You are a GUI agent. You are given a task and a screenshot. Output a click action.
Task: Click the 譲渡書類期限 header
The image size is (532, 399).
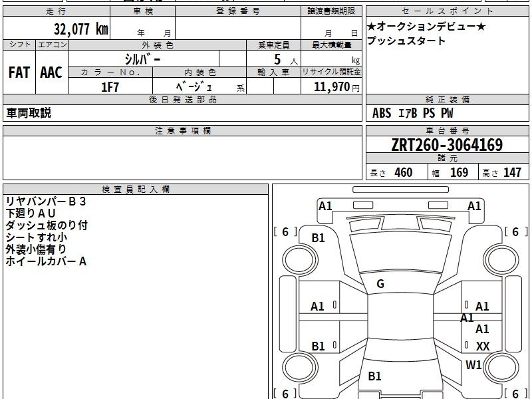pyautogui.click(x=331, y=11)
